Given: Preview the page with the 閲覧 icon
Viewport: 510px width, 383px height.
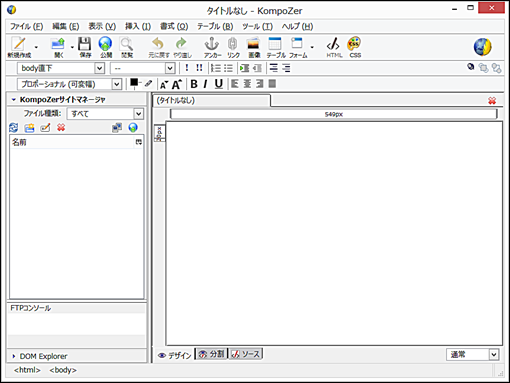Looking at the screenshot, I should point(127,47).
